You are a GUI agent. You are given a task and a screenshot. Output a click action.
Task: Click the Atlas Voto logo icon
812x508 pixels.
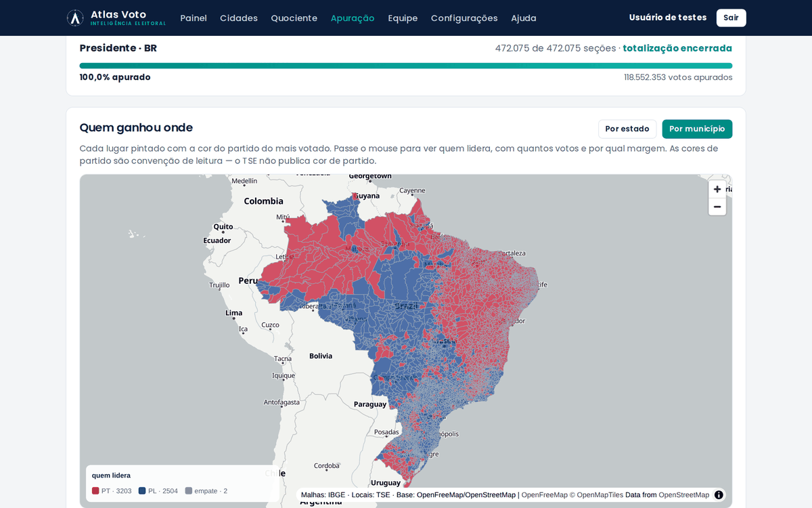point(75,18)
